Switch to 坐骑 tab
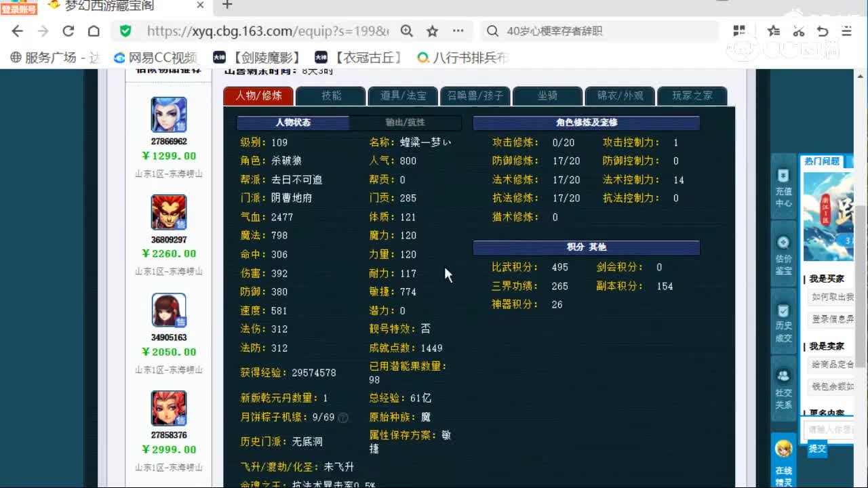 pos(547,96)
